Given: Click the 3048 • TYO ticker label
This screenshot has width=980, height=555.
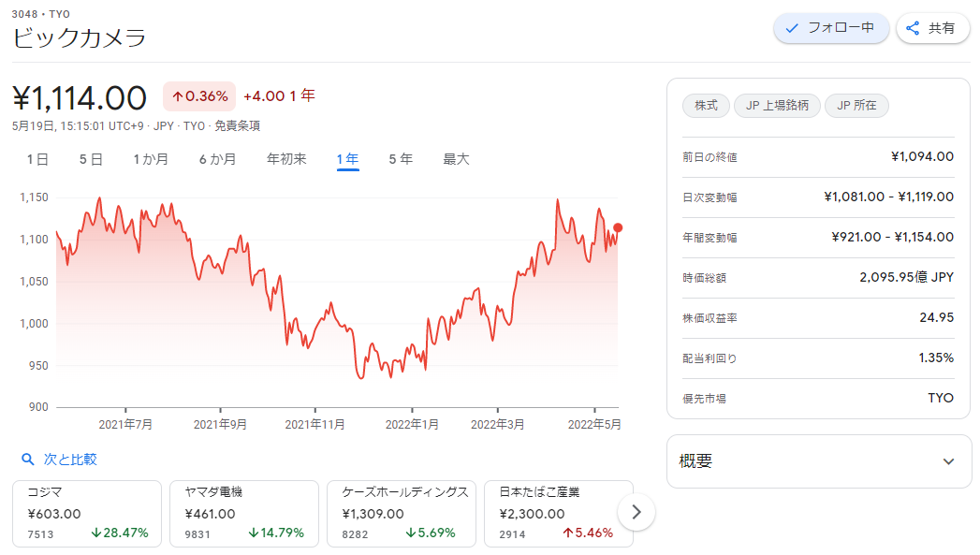Looking at the screenshot, I should 40,14.
